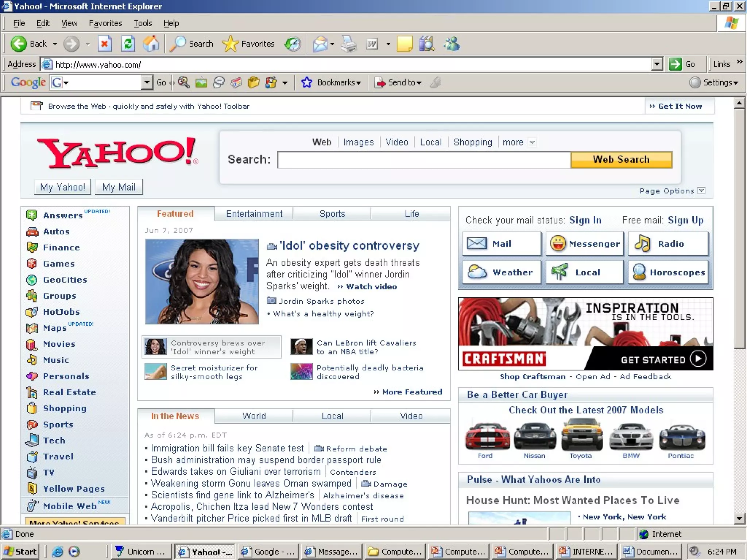Expand the 'more' search categories dropdown
This screenshot has height=560, width=747.
[x=532, y=142]
